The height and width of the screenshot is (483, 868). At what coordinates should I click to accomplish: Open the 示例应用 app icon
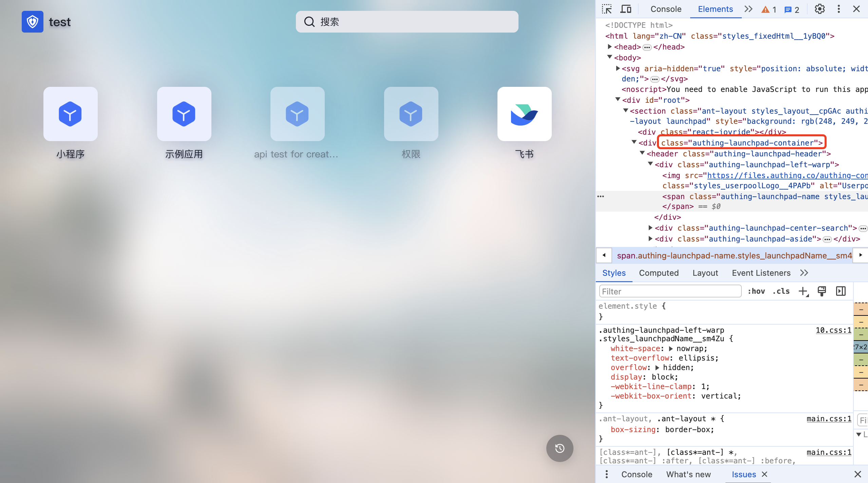click(x=184, y=114)
